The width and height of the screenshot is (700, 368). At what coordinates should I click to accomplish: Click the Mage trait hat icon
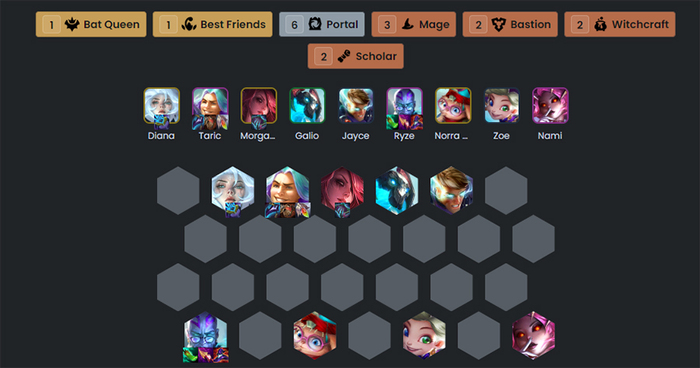407,25
